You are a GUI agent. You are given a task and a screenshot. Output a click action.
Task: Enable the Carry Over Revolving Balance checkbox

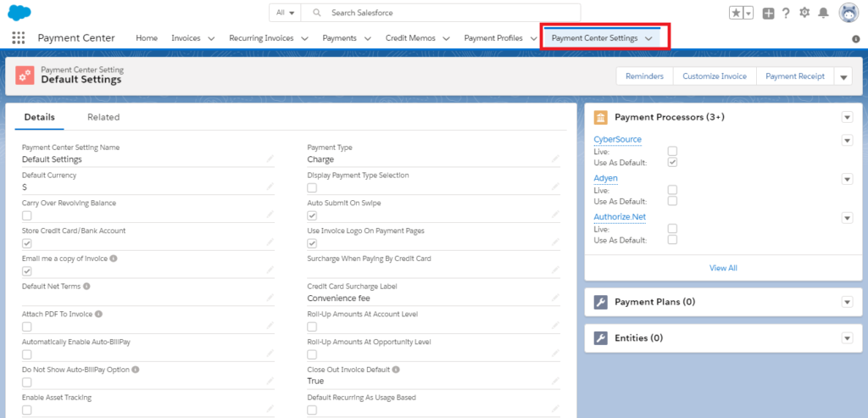[x=27, y=216]
